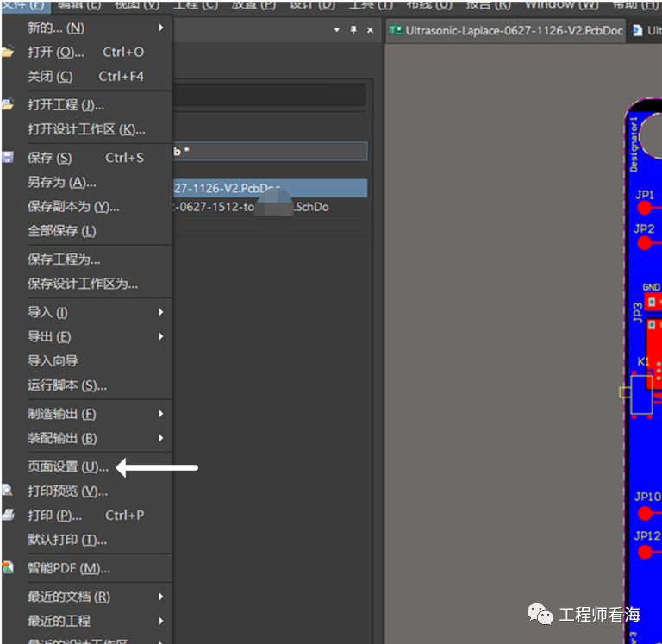Image resolution: width=662 pixels, height=644 pixels.
Task: Click the folder icon beside 打开 (Open)
Action: [7, 52]
